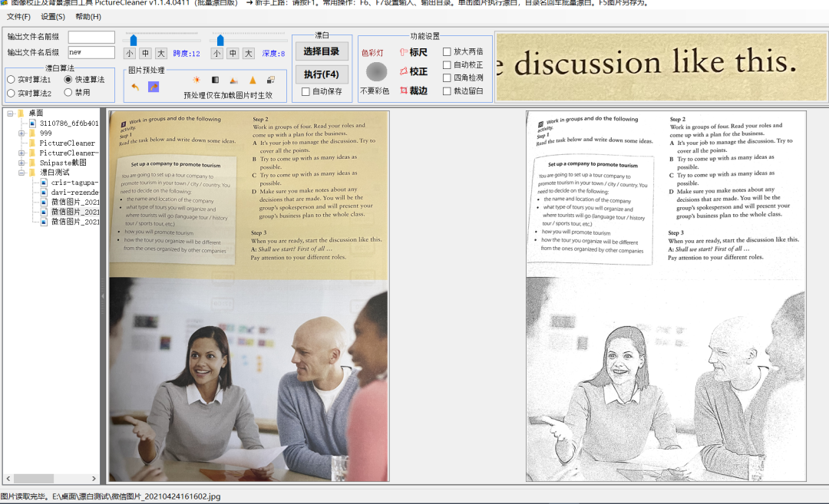Select the 实时算法1 radio button
This screenshot has width=829, height=504.
12,80
